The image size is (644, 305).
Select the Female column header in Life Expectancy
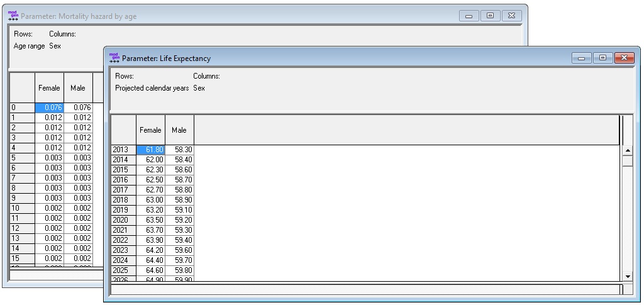click(x=150, y=130)
